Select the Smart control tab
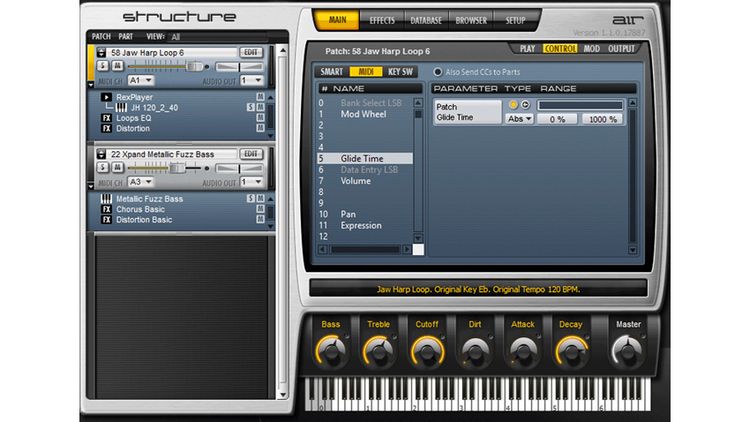The height and width of the screenshot is (422, 750). 331,72
